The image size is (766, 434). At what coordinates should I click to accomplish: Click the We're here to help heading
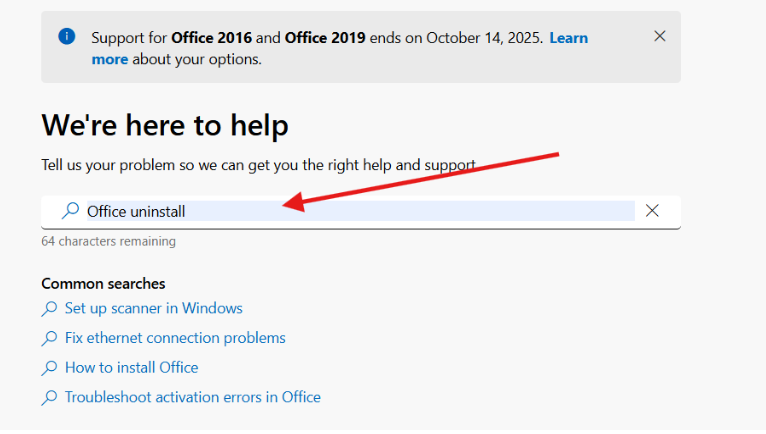(x=165, y=125)
